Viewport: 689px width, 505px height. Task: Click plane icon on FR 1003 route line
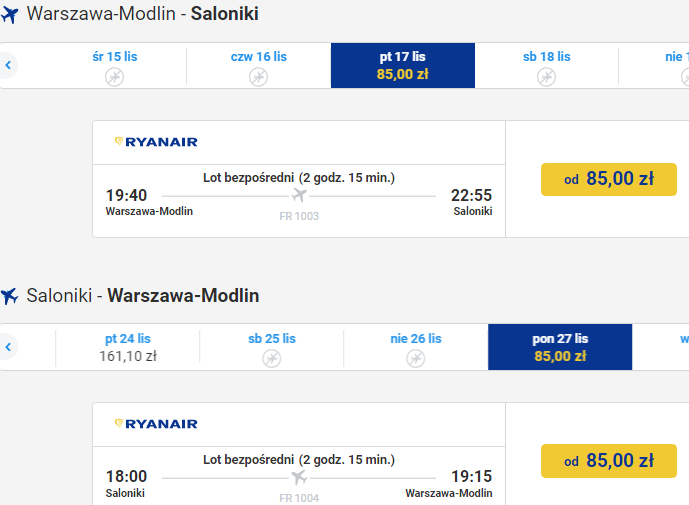[299, 195]
